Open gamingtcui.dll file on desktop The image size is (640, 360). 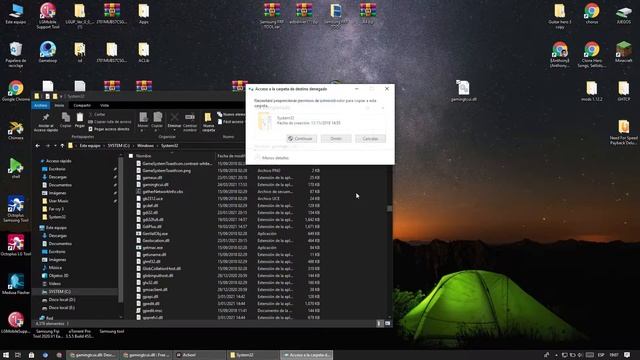(x=463, y=91)
